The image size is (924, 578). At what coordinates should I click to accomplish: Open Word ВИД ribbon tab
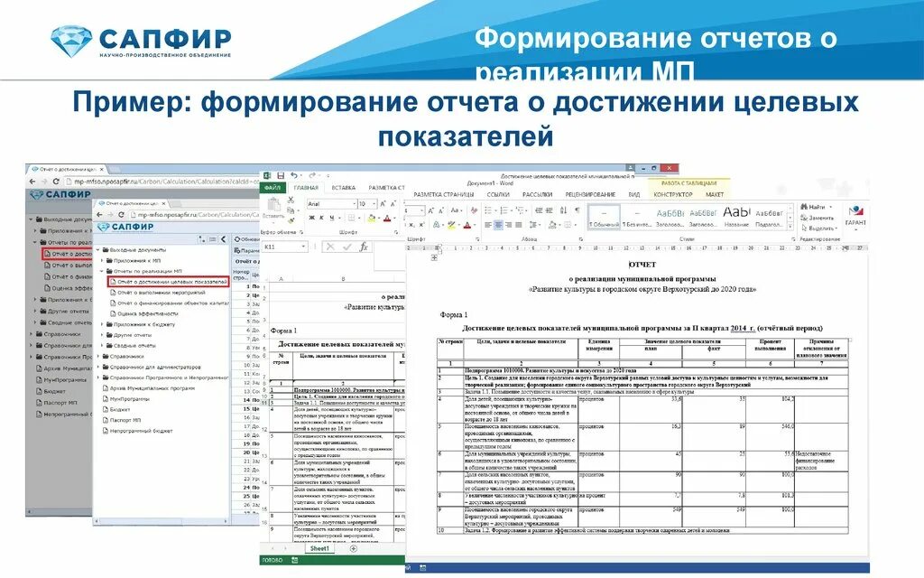634,194
